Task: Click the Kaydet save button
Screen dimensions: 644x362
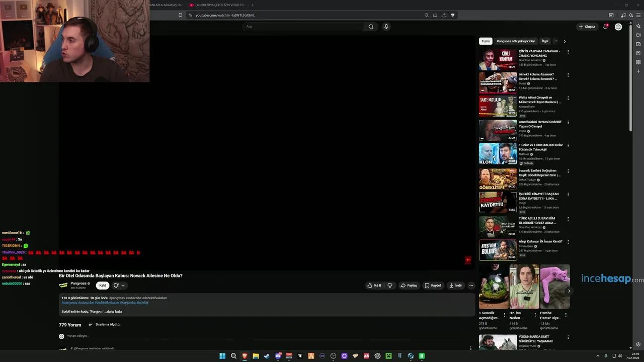Action: pyautogui.click(x=433, y=286)
